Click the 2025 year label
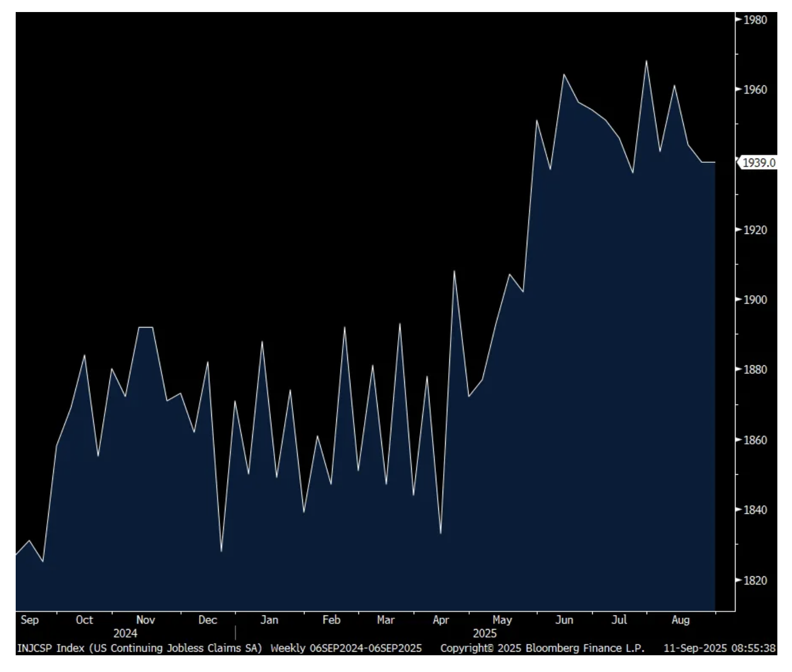The image size is (792, 672). click(484, 634)
